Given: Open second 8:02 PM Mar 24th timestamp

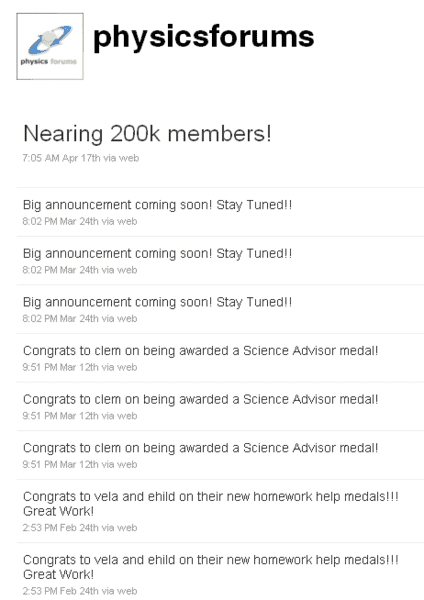Looking at the screenshot, I should pyautogui.click(x=60, y=270).
